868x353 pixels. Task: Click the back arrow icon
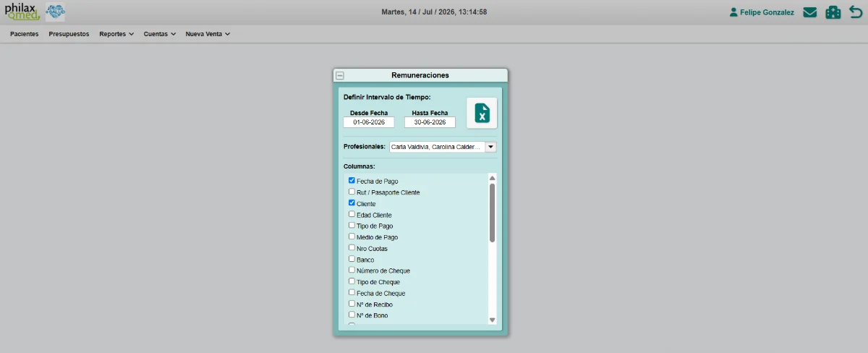click(x=856, y=12)
